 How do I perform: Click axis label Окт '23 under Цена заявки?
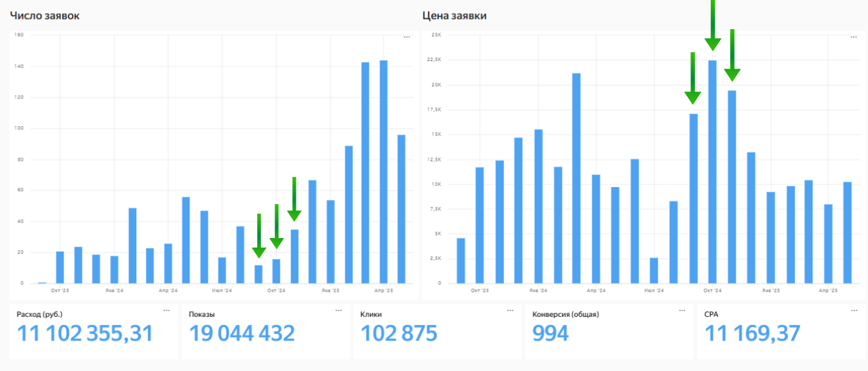480,290
